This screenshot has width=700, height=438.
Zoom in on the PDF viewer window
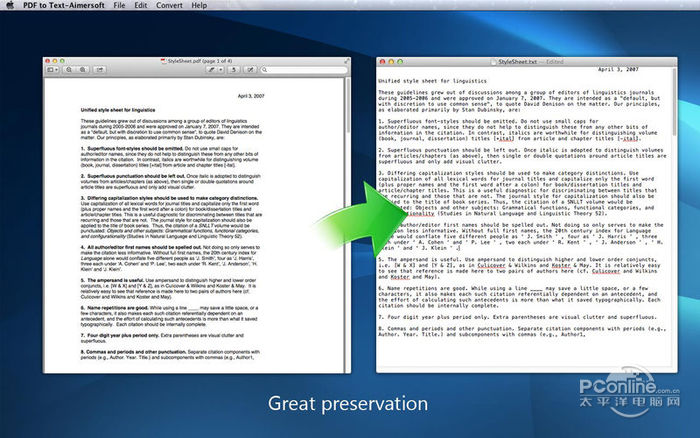tap(83, 70)
